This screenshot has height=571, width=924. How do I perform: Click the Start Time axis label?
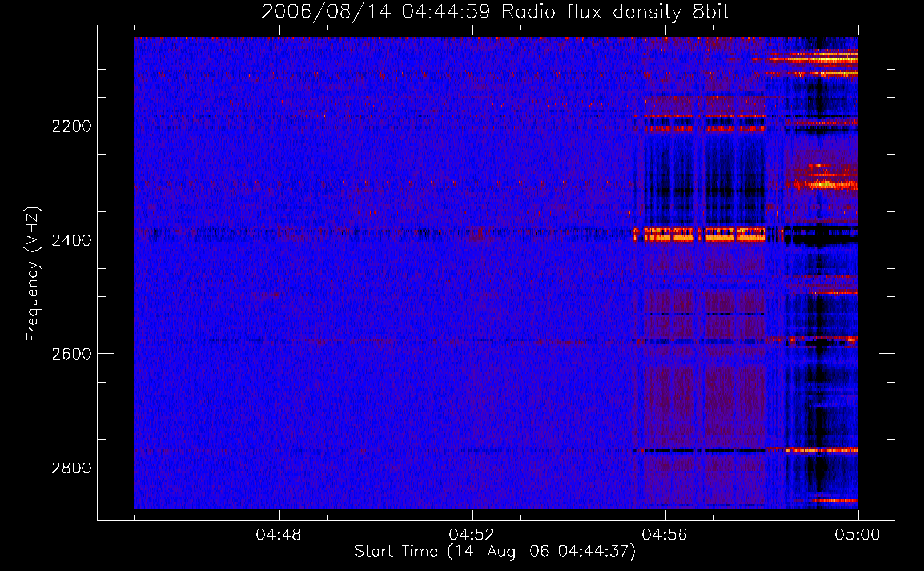coord(495,552)
